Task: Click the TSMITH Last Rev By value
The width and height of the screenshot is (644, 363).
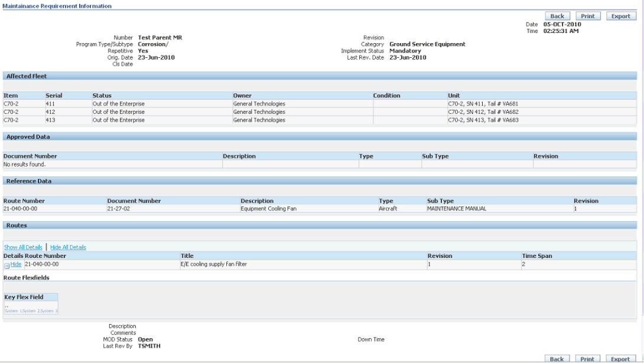Action: [149, 346]
